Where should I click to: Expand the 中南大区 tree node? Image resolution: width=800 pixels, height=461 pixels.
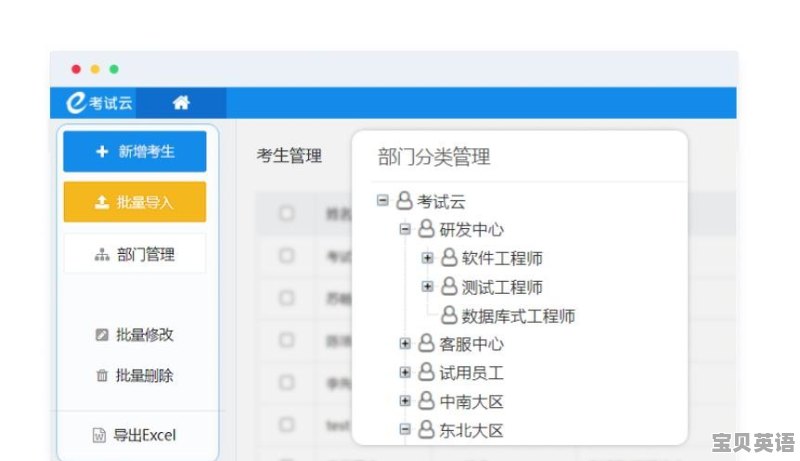click(x=405, y=401)
